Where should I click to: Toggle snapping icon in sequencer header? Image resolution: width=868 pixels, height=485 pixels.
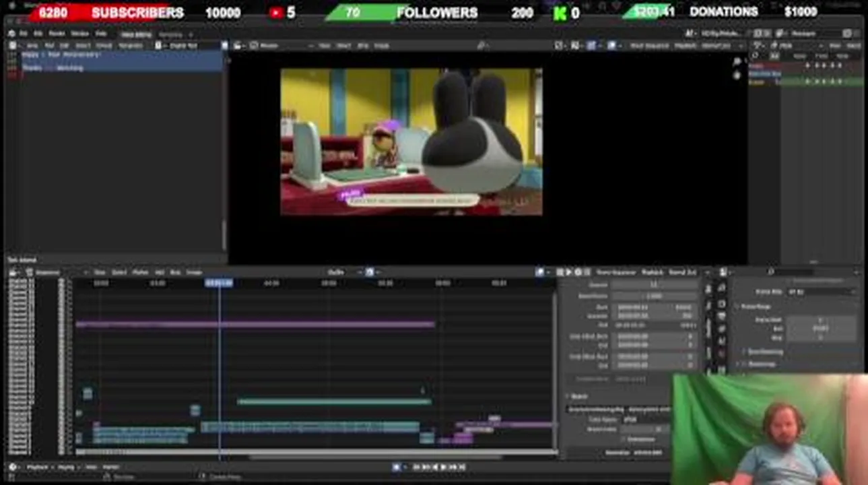[x=369, y=272]
